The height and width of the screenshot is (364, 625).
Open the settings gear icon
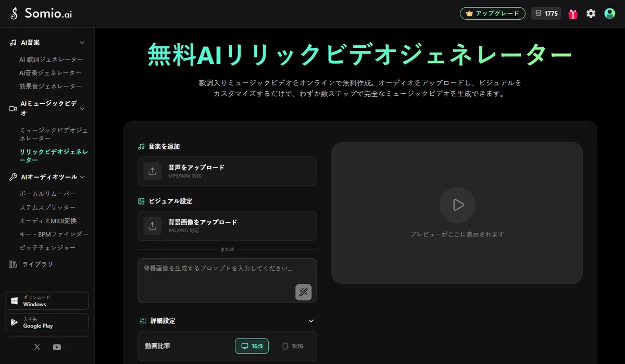pos(591,14)
